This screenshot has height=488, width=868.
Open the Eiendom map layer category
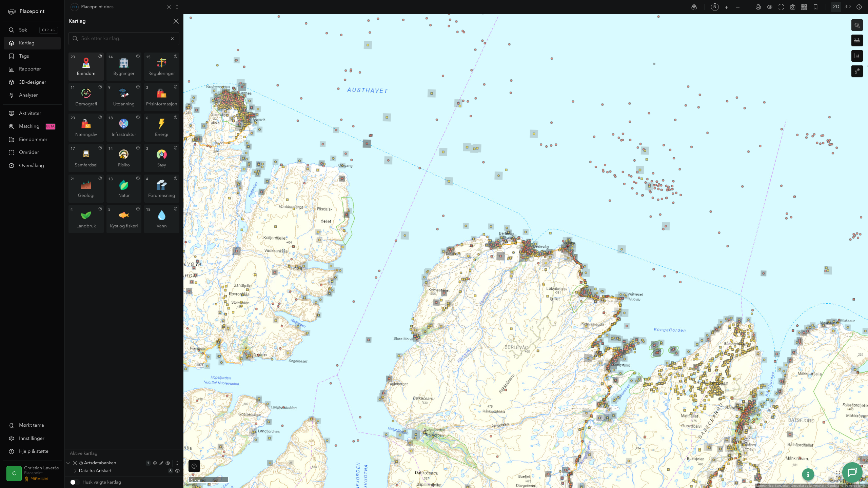[86, 66]
